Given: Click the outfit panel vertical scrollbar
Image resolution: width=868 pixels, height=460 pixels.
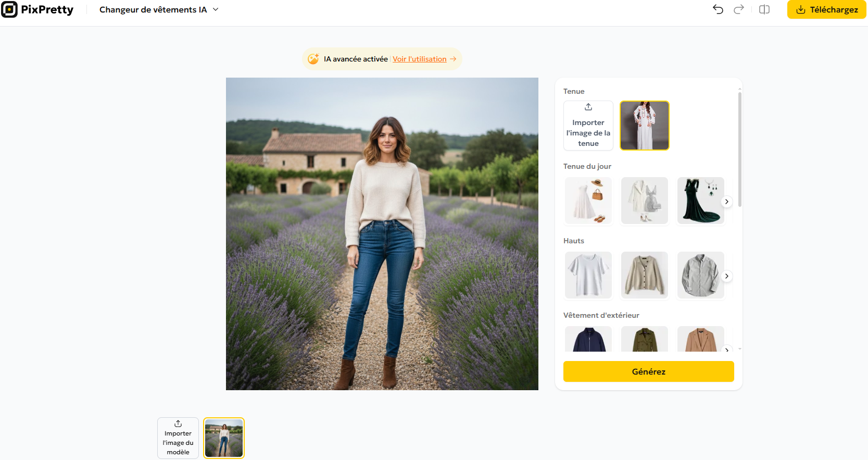Looking at the screenshot, I should (x=739, y=151).
